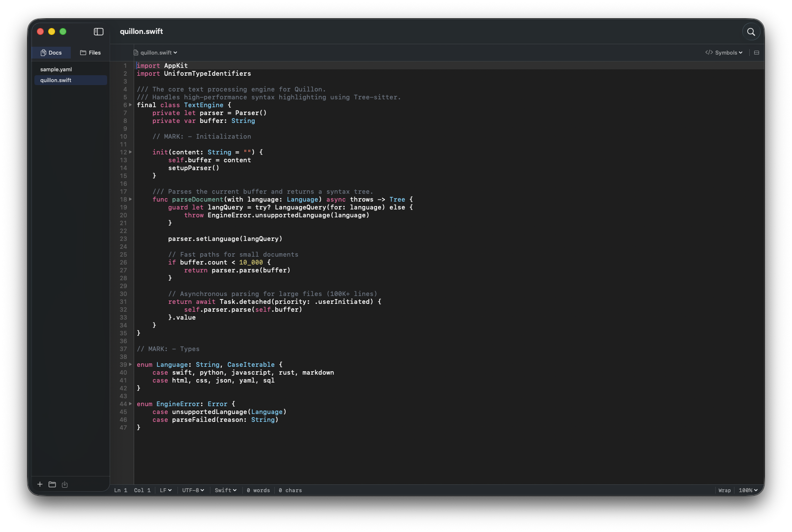
Task: Open search with the magnifying glass icon
Action: click(751, 31)
